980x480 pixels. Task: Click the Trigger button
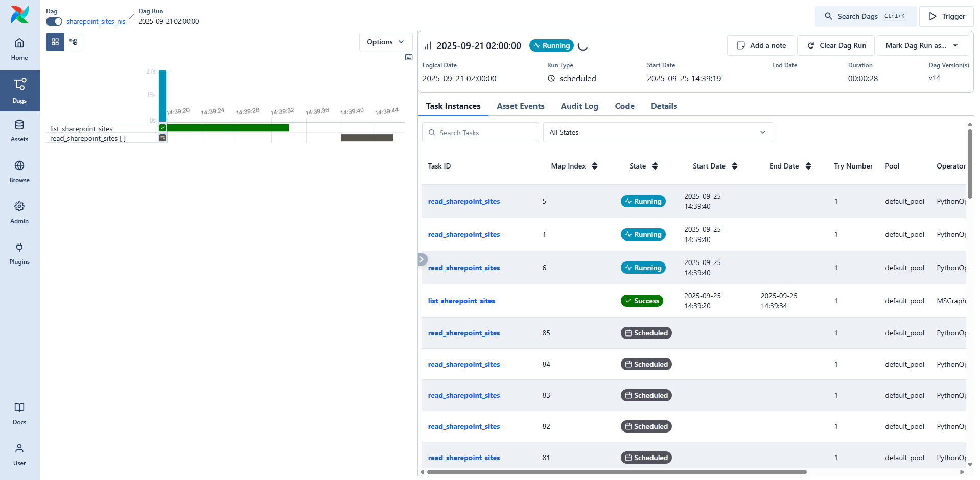tap(946, 16)
